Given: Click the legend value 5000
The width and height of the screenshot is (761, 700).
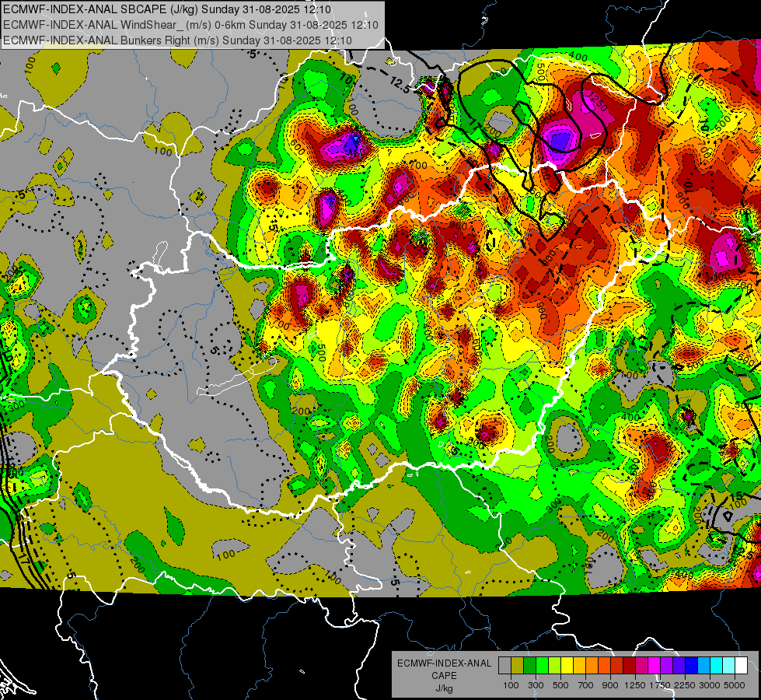Looking at the screenshot, I should pyautogui.click(x=735, y=685).
